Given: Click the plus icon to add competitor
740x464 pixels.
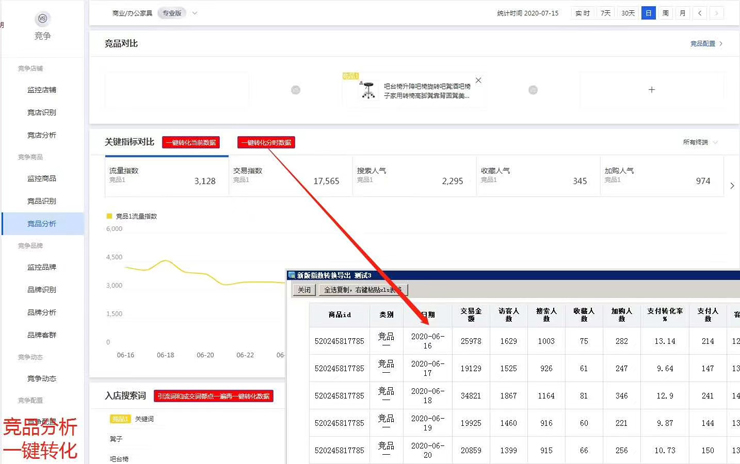Looking at the screenshot, I should pyautogui.click(x=651, y=90).
